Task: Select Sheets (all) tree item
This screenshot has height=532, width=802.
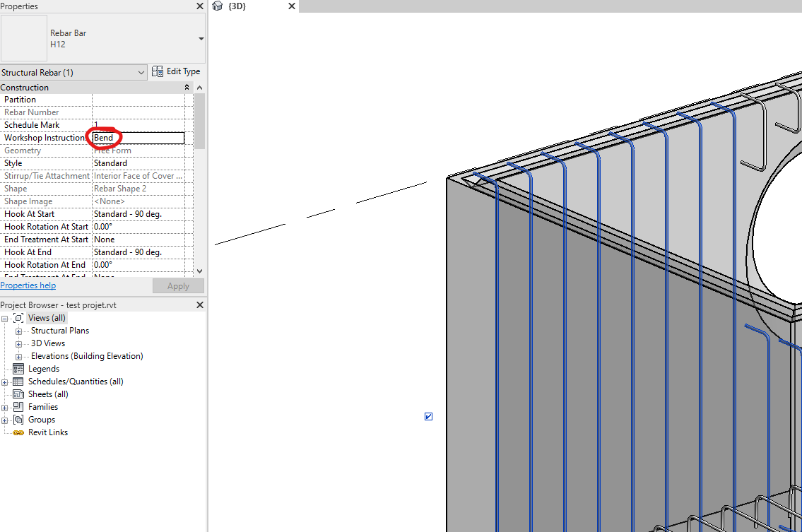Action: pos(48,394)
